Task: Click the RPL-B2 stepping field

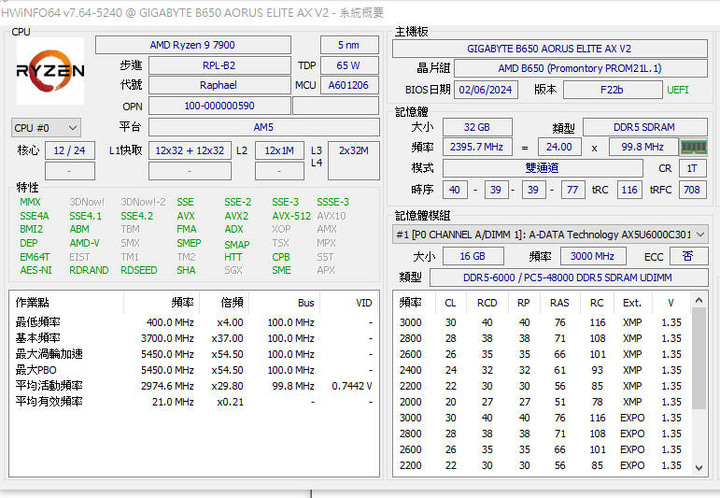Action: (219, 66)
